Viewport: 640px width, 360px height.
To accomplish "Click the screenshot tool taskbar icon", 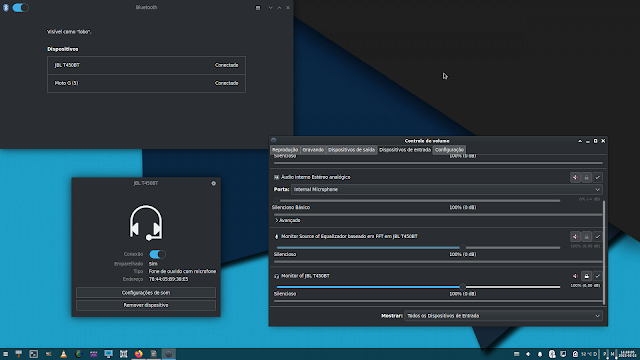I will pyautogui.click(x=124, y=354).
